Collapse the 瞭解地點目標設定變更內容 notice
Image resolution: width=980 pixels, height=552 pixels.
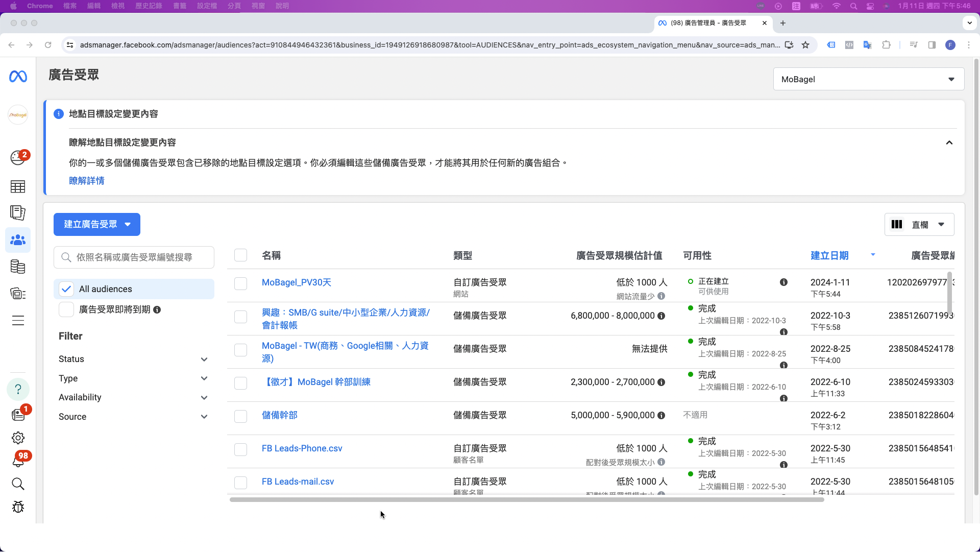point(949,143)
